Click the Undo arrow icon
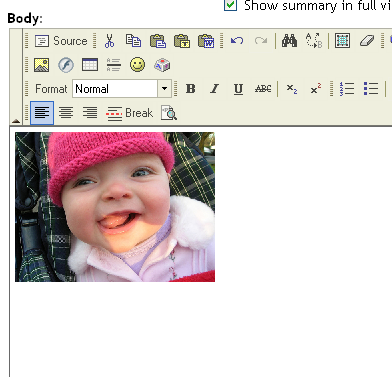 point(237,41)
